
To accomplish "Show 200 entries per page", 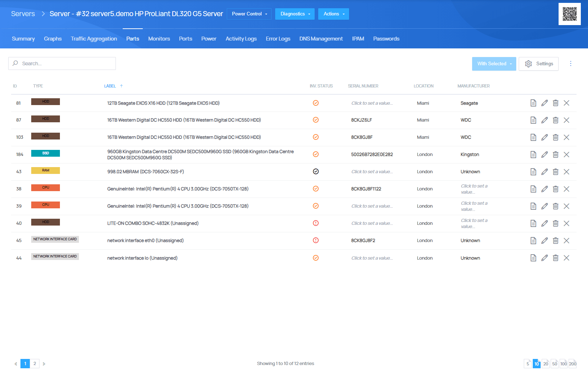I will click(x=573, y=364).
